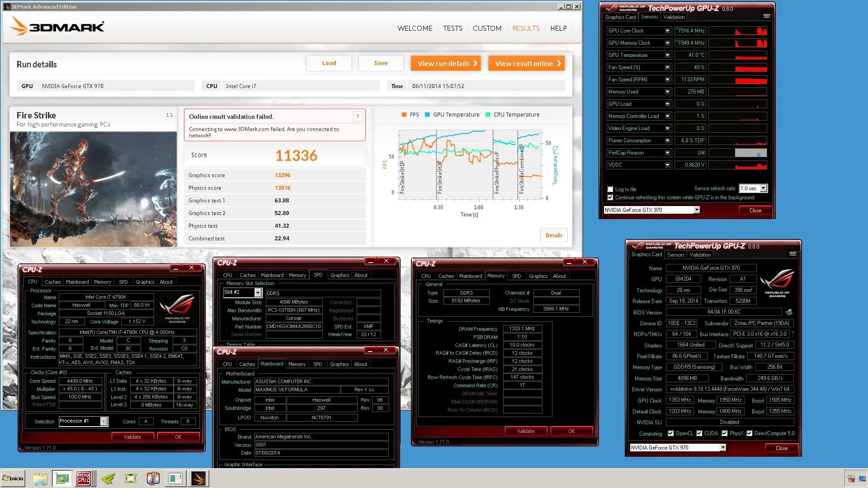
Task: Enable the Log to file checkbox
Action: (610, 189)
